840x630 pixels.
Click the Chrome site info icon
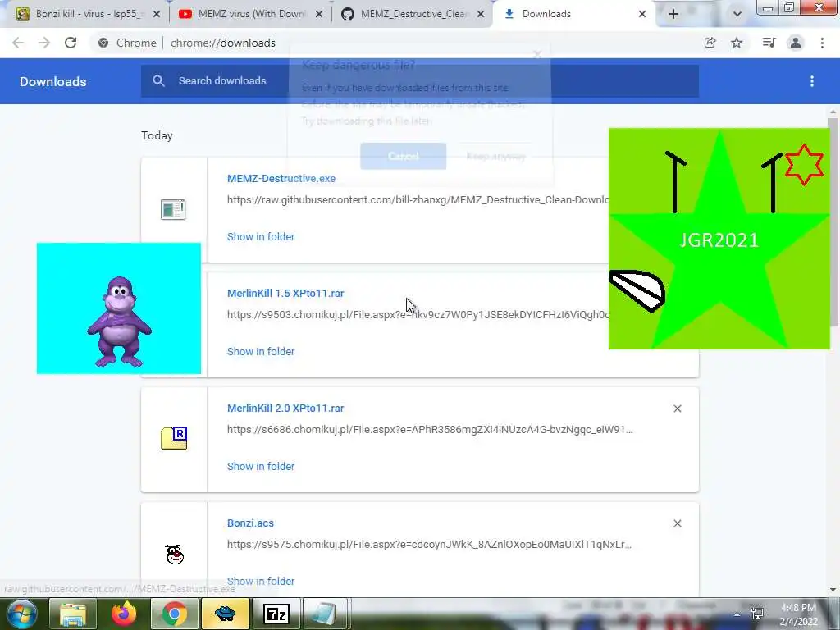103,43
